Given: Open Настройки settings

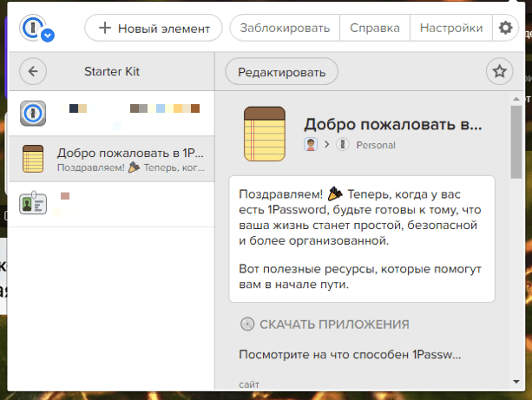Looking at the screenshot, I should click(x=451, y=28).
